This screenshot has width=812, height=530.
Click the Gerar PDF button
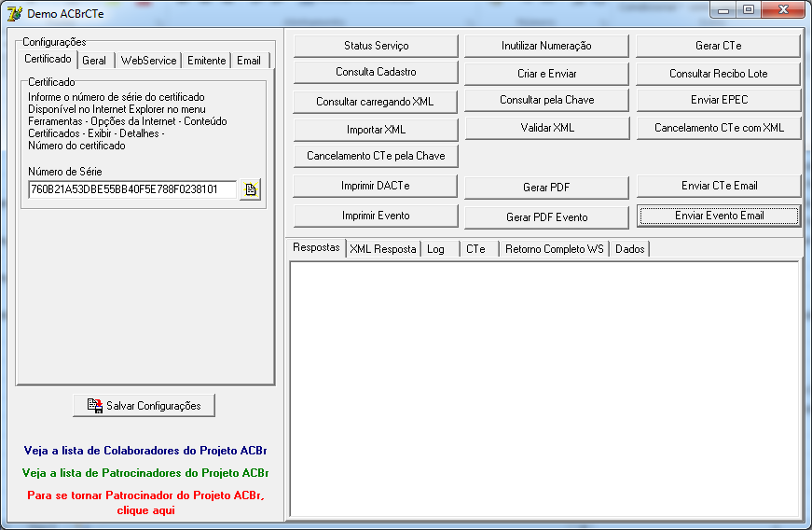[x=546, y=188]
